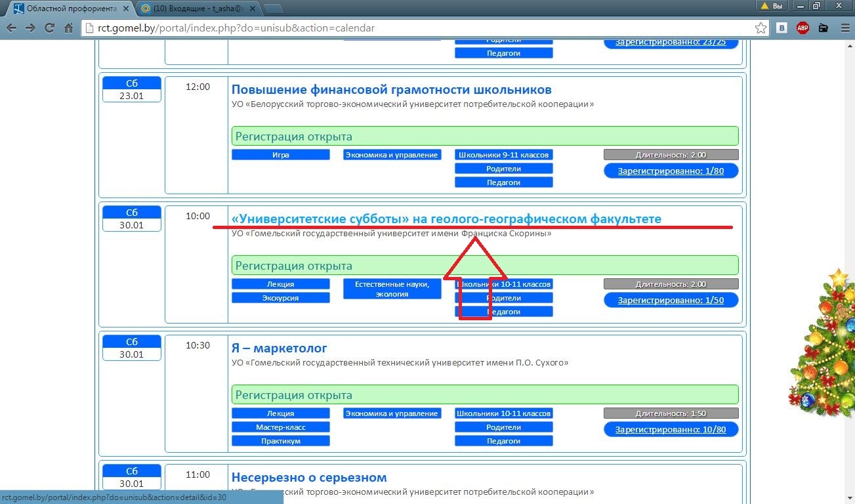Select 'Лекция' tag in the 'Я – маркетолог' event
This screenshot has height=504, width=855.
281,413
